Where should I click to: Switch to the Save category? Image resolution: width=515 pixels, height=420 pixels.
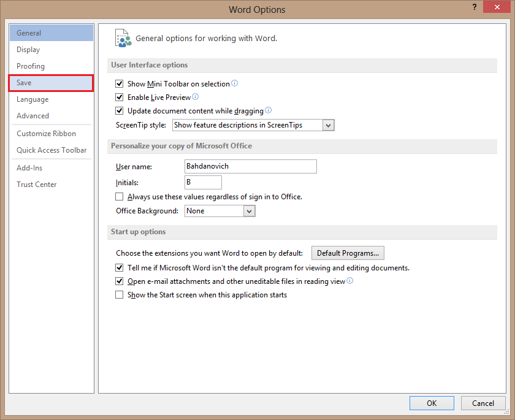tap(51, 83)
